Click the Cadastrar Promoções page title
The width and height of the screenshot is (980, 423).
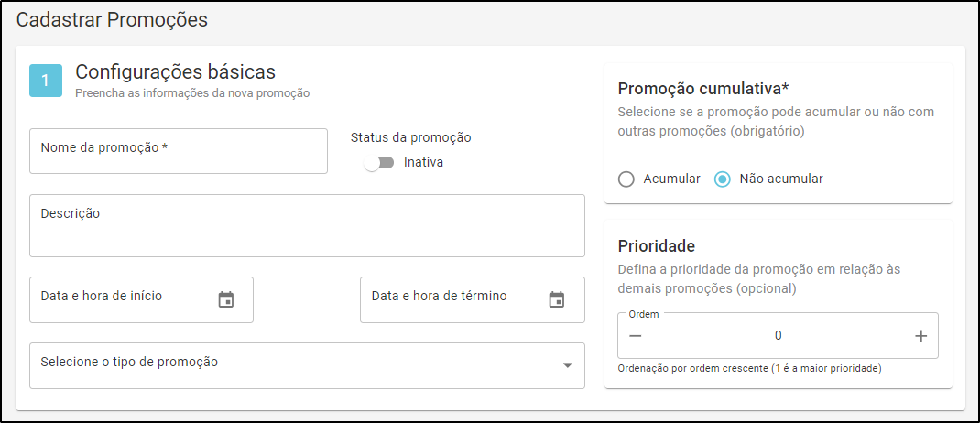[111, 19]
